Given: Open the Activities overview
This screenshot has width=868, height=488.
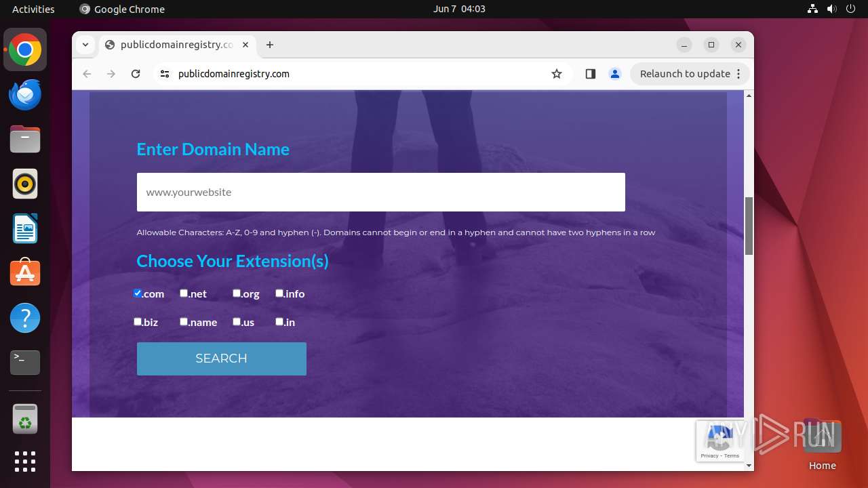Looking at the screenshot, I should tap(33, 9).
